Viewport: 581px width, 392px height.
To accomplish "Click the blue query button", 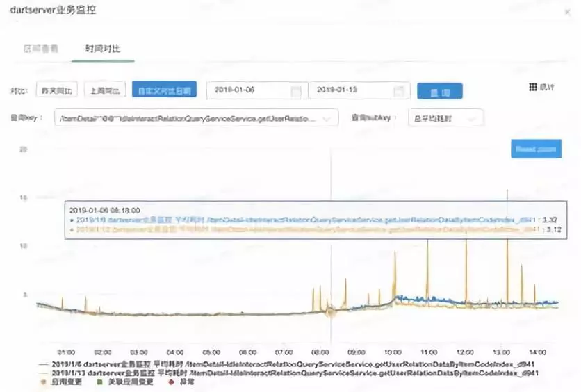I will click(x=439, y=92).
